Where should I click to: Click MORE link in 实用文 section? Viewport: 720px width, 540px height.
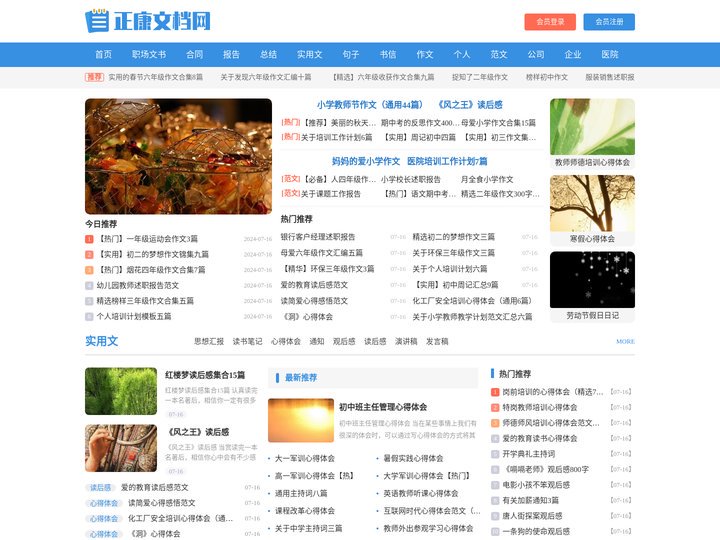(x=625, y=341)
